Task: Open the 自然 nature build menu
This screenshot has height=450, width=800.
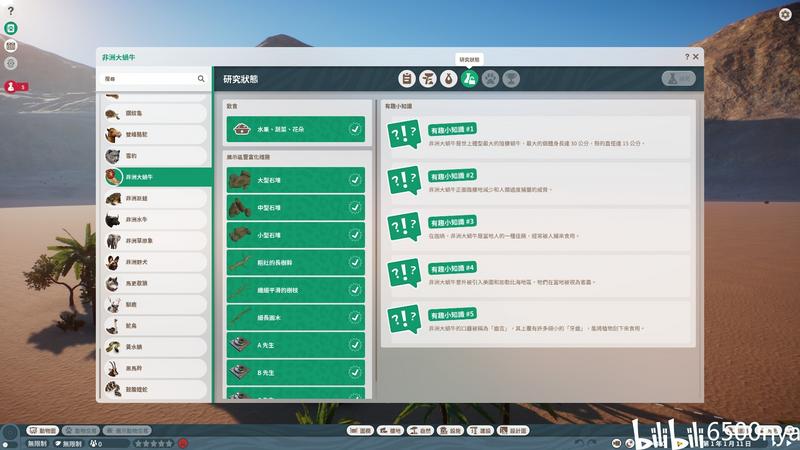Action: click(x=420, y=431)
